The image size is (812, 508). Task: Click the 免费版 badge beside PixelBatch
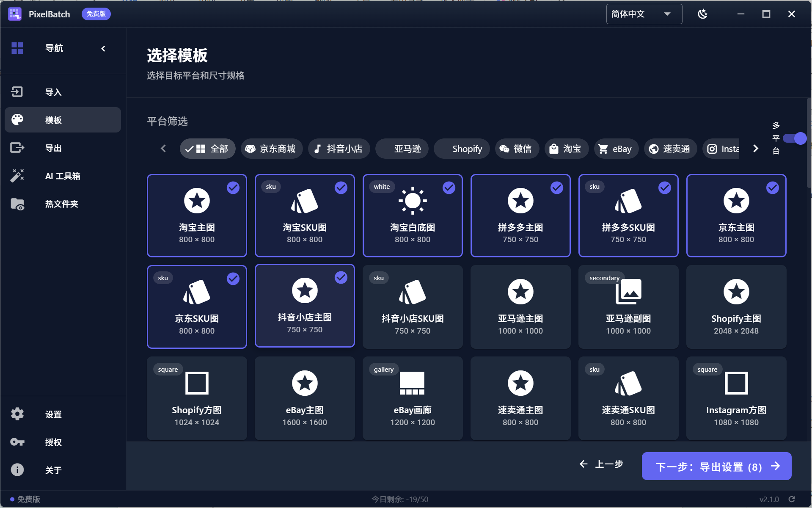point(96,14)
